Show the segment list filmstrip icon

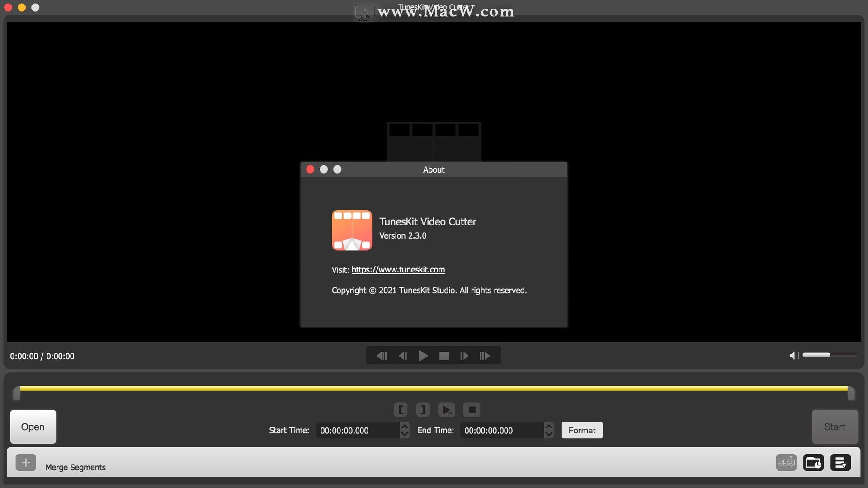(786, 463)
